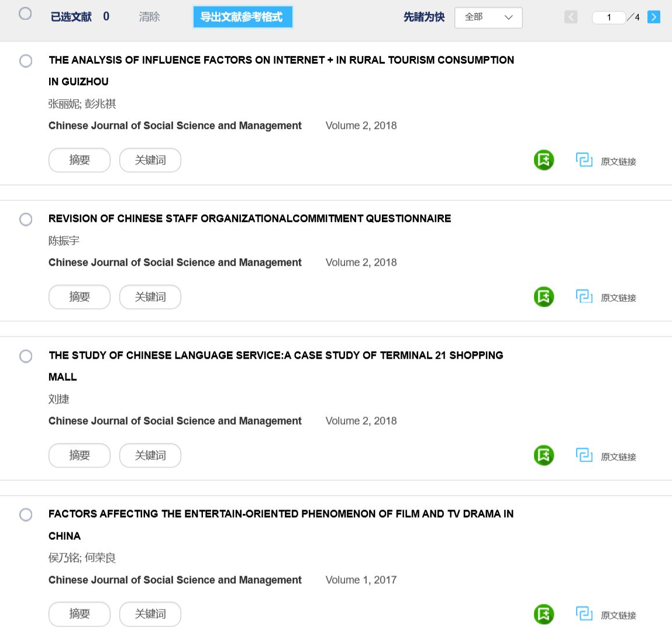The width and height of the screenshot is (672, 637).
Task: Click green bookmark icon for Film and TV Drama article
Action: click(543, 614)
